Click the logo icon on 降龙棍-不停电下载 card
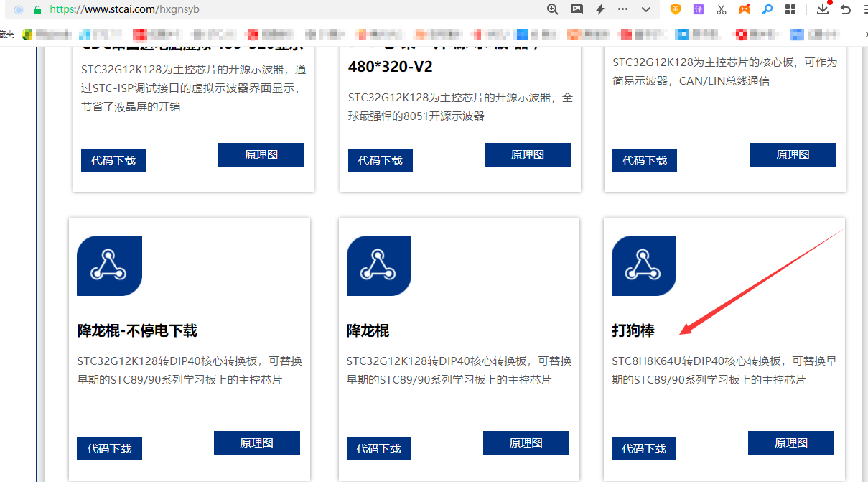This screenshot has width=868, height=482. click(109, 266)
